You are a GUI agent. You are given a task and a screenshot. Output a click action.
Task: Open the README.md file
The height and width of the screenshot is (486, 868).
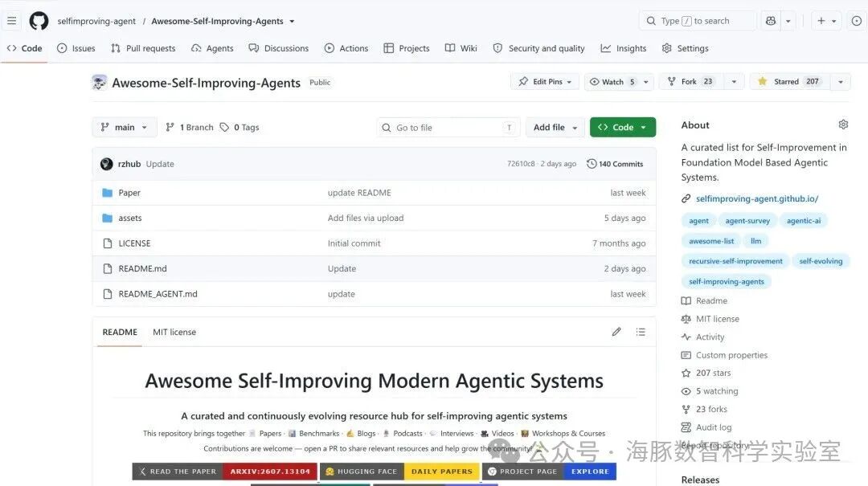coord(142,268)
